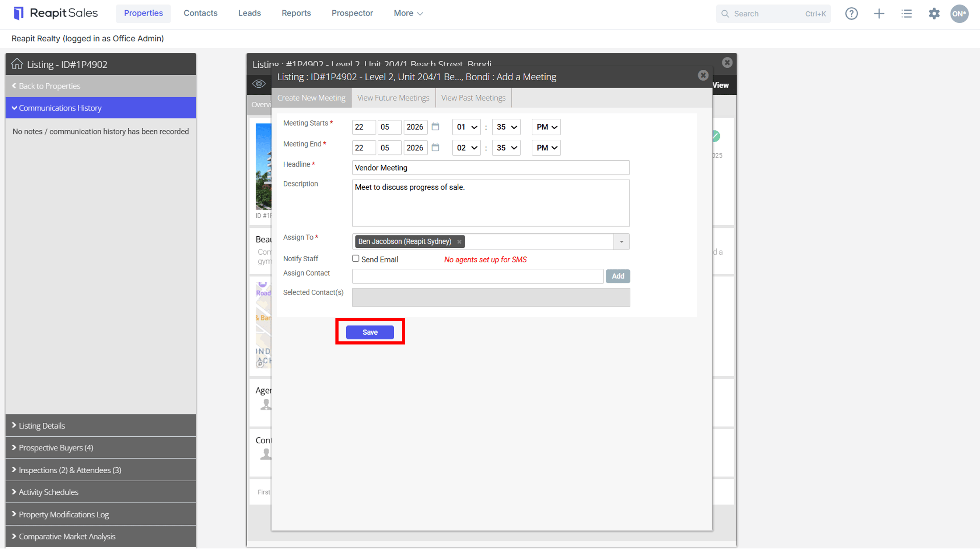This screenshot has height=551, width=980.
Task: Open the Contacts menu item
Action: point(200,13)
